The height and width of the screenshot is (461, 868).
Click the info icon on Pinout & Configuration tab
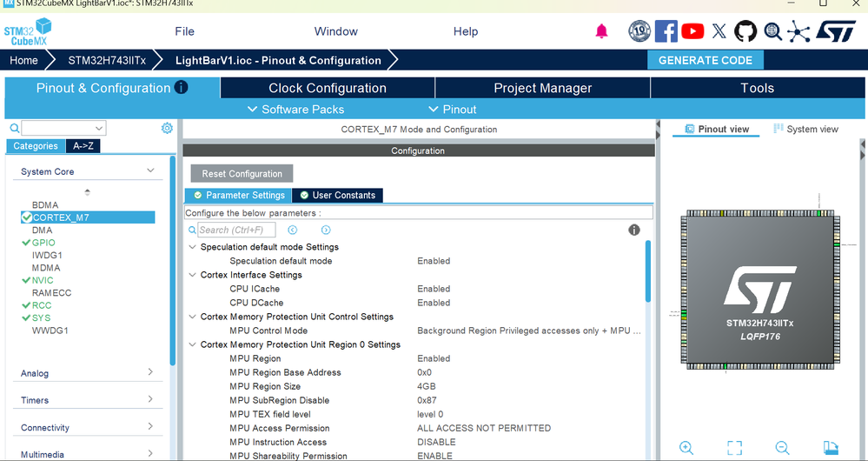[x=181, y=87]
